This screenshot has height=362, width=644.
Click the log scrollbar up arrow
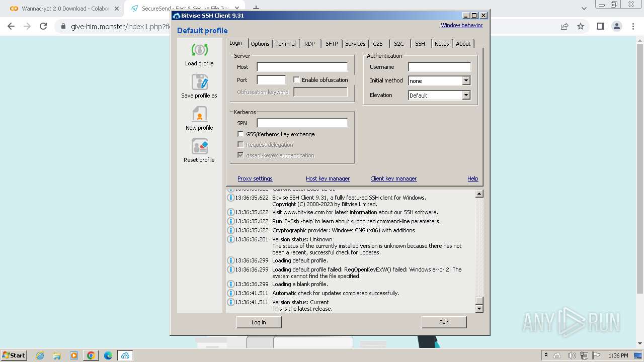point(479,194)
